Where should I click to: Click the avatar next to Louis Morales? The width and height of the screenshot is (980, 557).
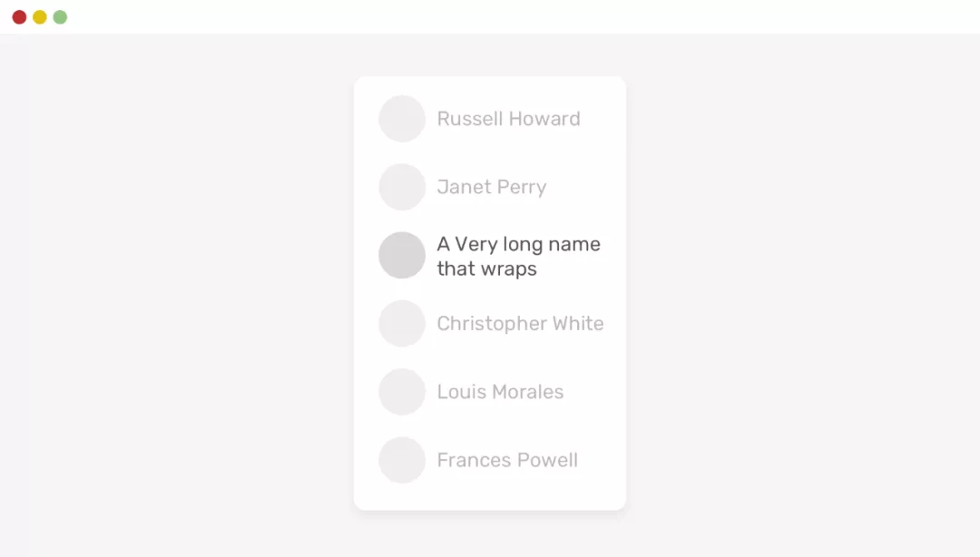click(x=402, y=392)
